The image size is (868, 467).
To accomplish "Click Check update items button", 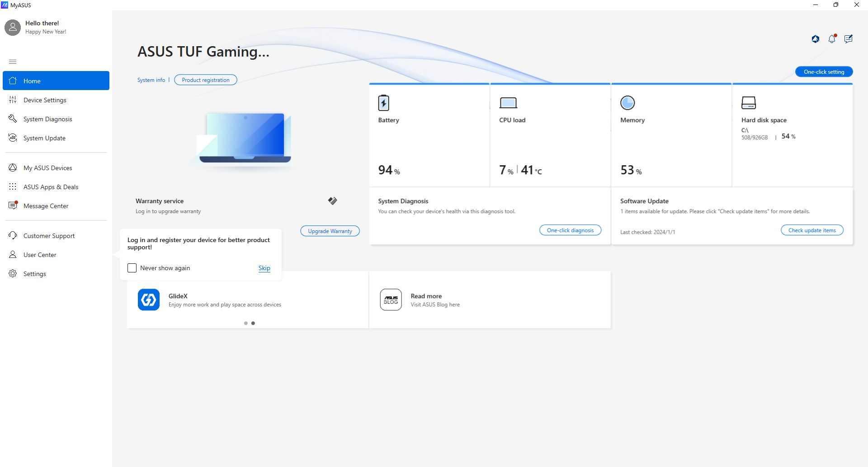I will pos(812,230).
